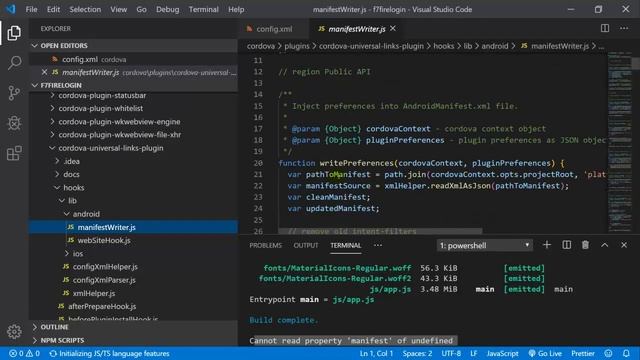Change language mode JavaScript
This screenshot has width=640, height=360.
point(502,353)
